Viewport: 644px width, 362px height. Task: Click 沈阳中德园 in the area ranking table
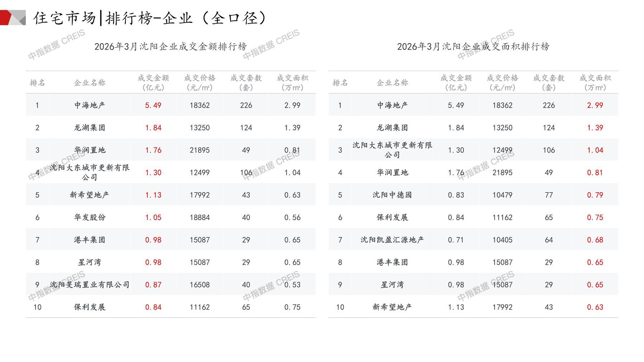[x=392, y=195]
